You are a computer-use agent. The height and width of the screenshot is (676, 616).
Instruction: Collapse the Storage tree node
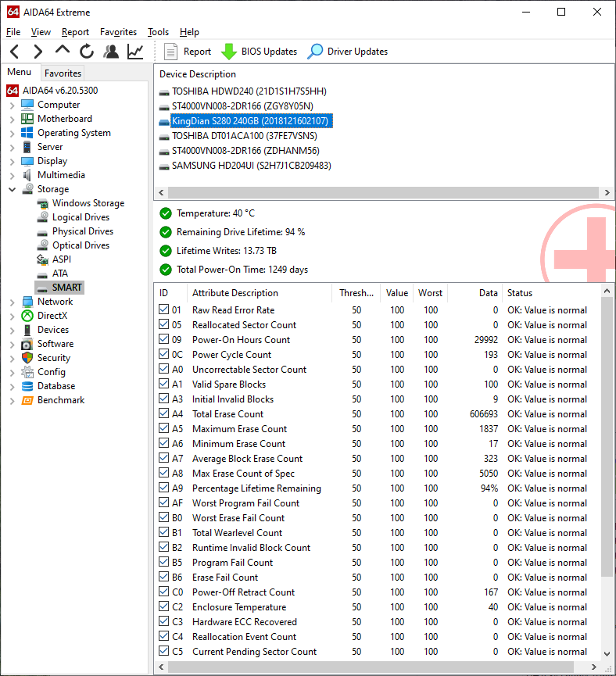[x=12, y=189]
